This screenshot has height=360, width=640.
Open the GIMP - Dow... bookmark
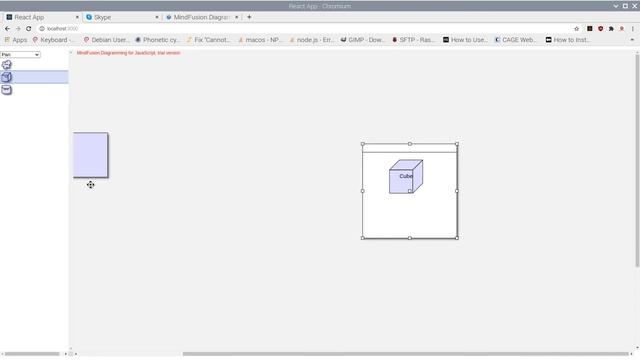tap(362, 40)
